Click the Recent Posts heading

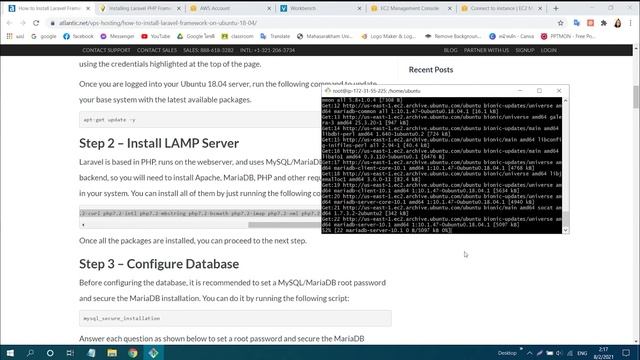pos(431,70)
